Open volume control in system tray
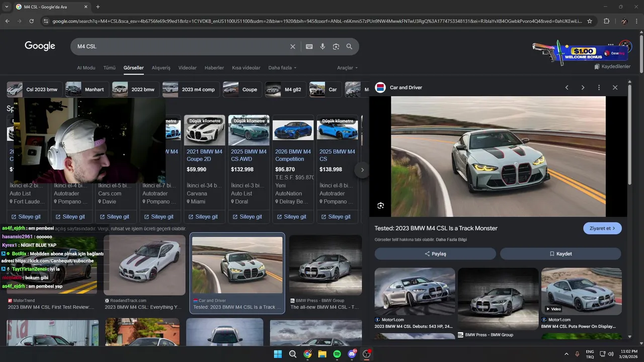644x362 pixels. [x=611, y=354]
